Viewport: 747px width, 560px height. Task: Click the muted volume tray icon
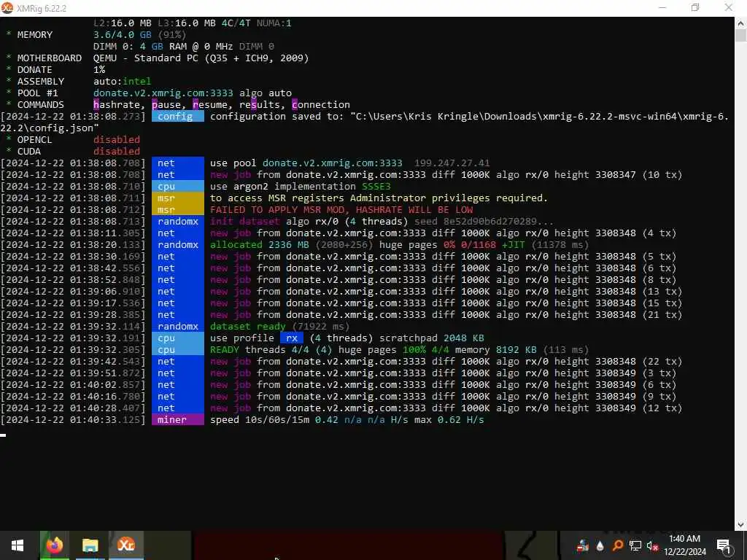point(652,545)
